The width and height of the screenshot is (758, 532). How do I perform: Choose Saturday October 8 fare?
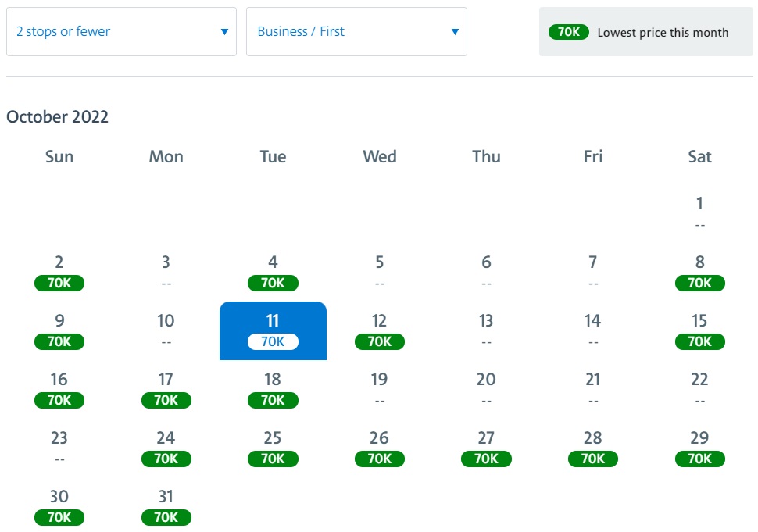699,273
